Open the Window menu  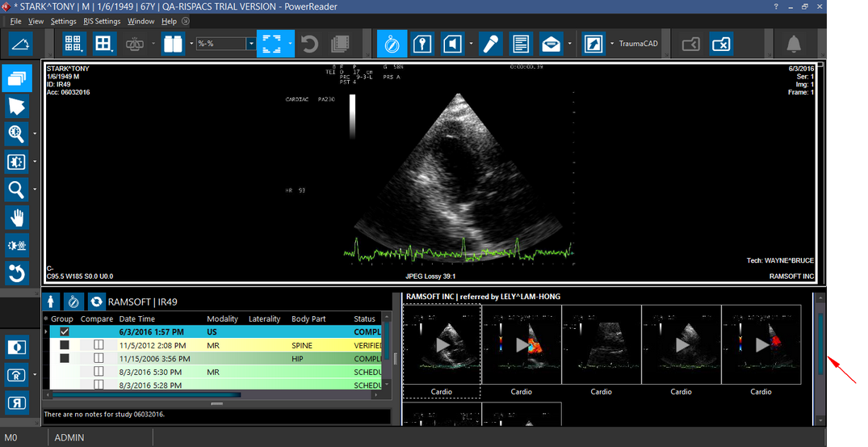click(140, 21)
